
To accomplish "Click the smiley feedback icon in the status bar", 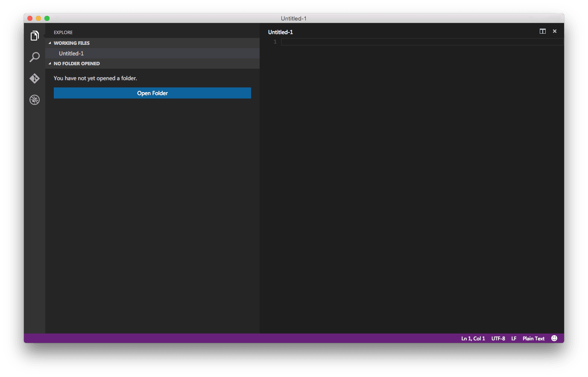I will pos(554,338).
